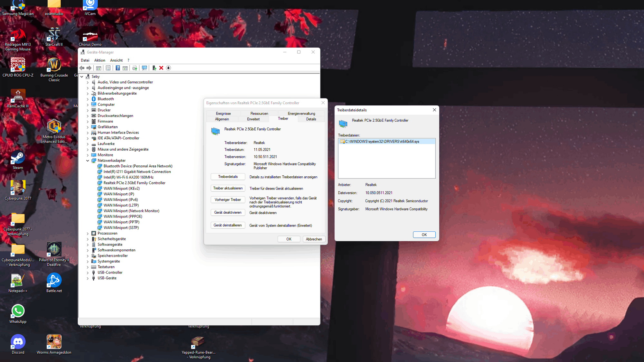Click the show/hide console tree toolbar icon
644x362 pixels.
click(x=99, y=68)
